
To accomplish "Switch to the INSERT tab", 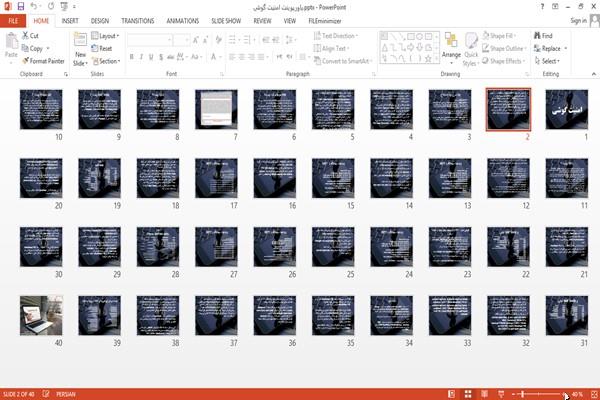I will (x=70, y=21).
